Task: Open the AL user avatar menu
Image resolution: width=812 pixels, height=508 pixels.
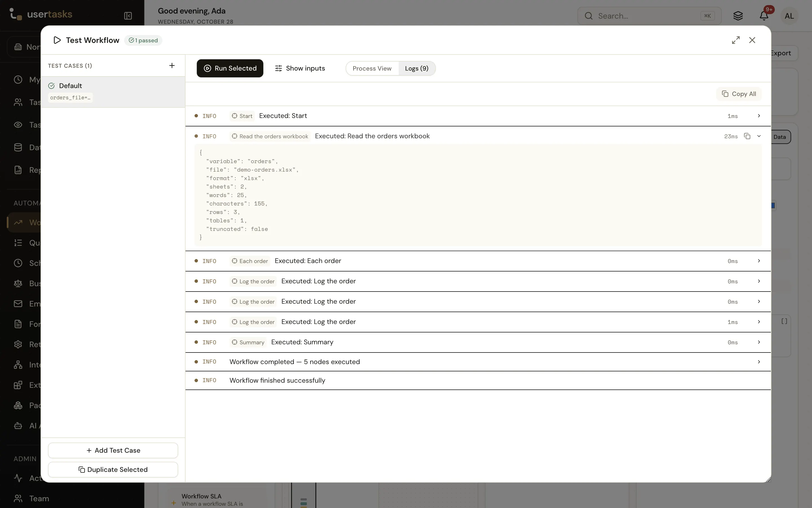Action: [x=789, y=16]
